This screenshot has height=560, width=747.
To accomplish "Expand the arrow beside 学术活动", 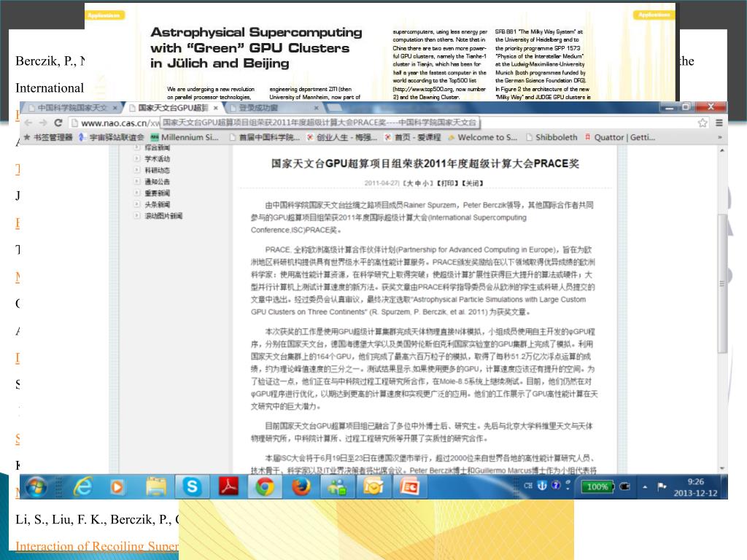I will point(137,158).
